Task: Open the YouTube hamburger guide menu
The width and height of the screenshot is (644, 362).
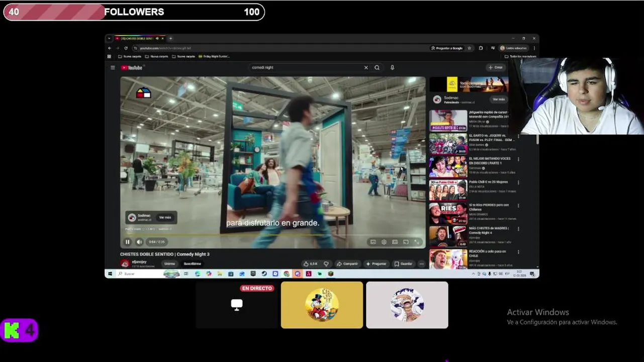Action: pos(113,67)
